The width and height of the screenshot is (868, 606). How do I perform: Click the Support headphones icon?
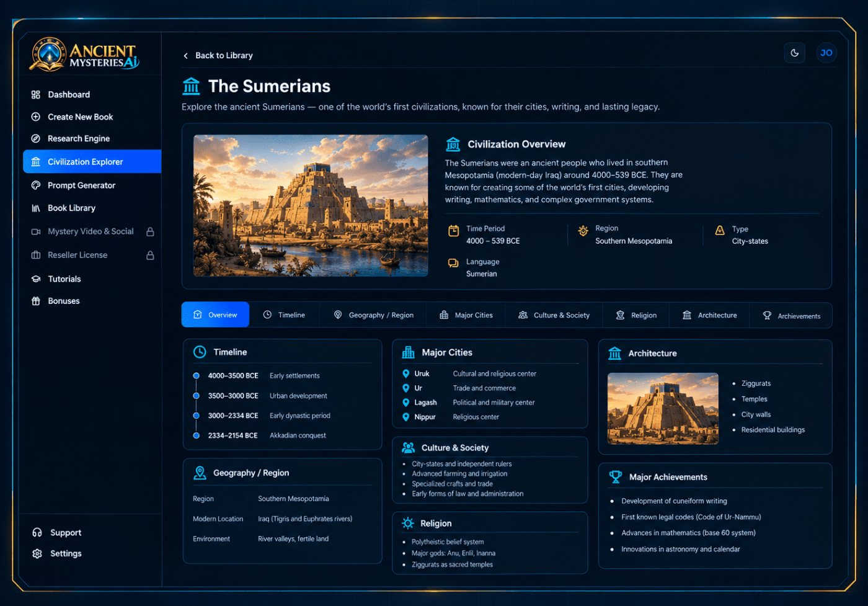37,533
